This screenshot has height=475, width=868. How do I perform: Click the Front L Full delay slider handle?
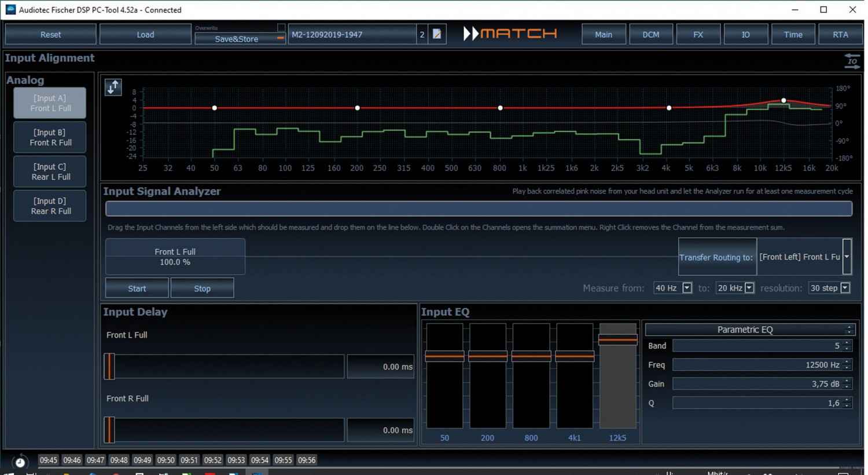(109, 366)
